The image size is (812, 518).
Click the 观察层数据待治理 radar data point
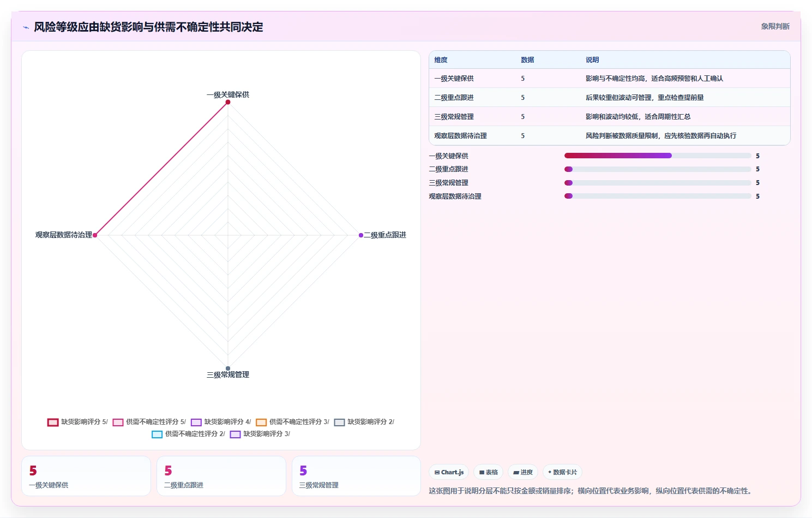click(x=95, y=235)
